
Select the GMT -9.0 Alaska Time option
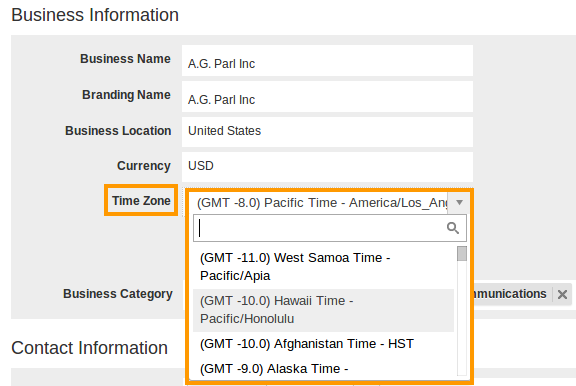[x=323, y=369]
